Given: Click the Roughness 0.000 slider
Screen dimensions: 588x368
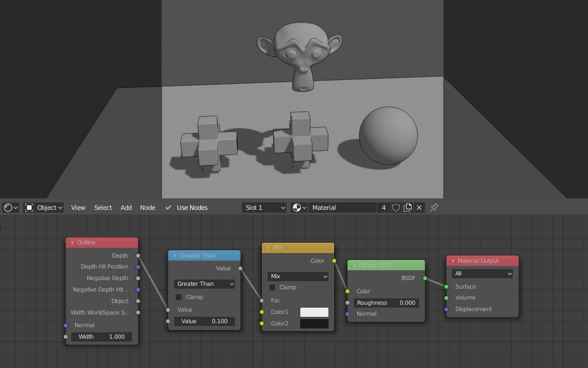Looking at the screenshot, I should [x=386, y=302].
